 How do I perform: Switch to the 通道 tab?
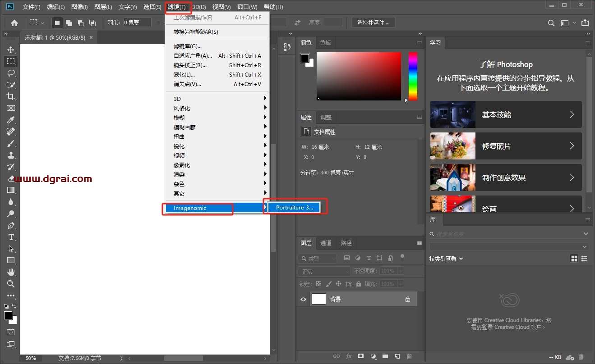(326, 243)
